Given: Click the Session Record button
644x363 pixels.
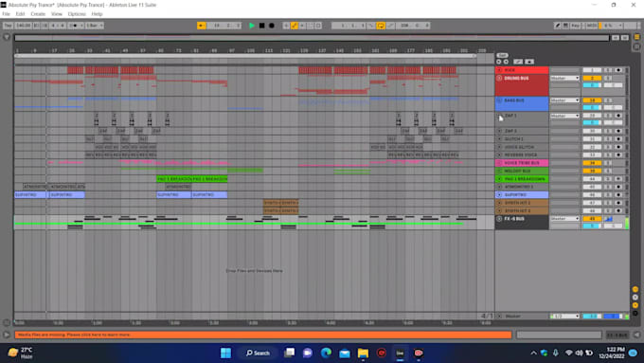Looking at the screenshot, I should pos(318,26).
